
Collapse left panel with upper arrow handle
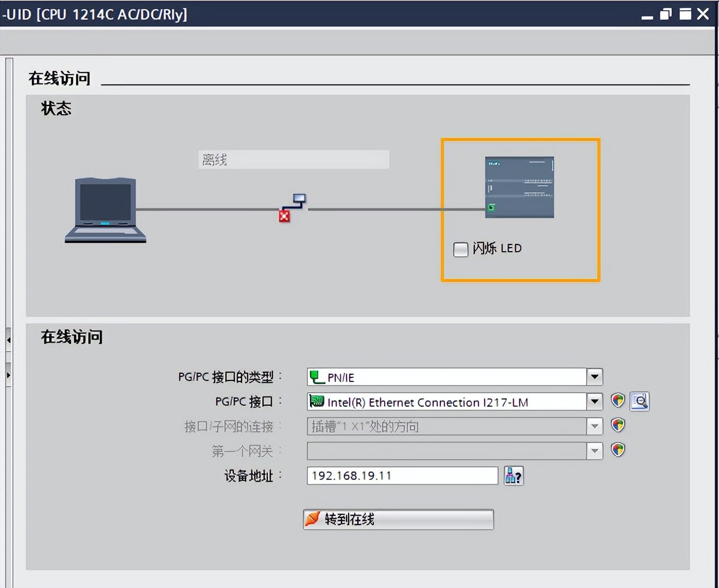pos(8,340)
